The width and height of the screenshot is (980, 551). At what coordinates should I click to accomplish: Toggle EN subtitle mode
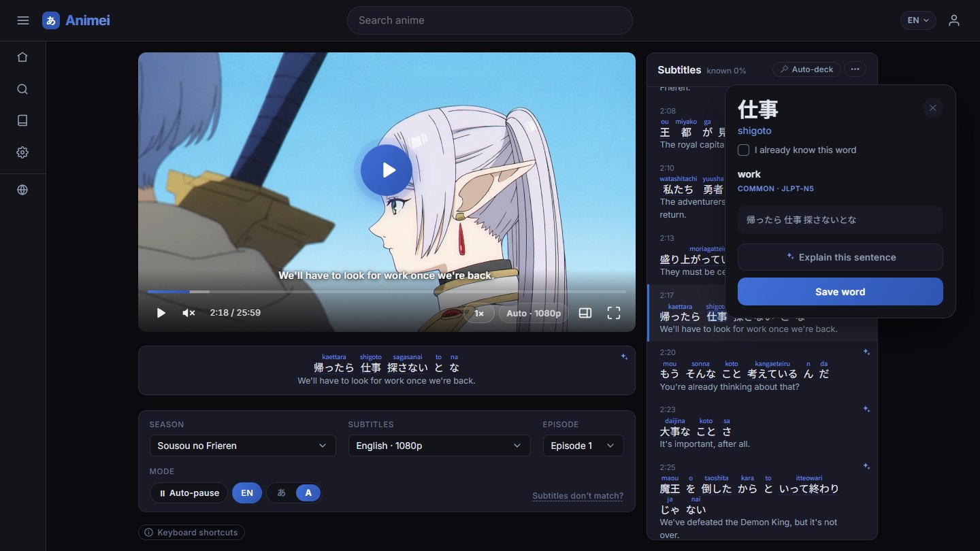click(x=247, y=492)
